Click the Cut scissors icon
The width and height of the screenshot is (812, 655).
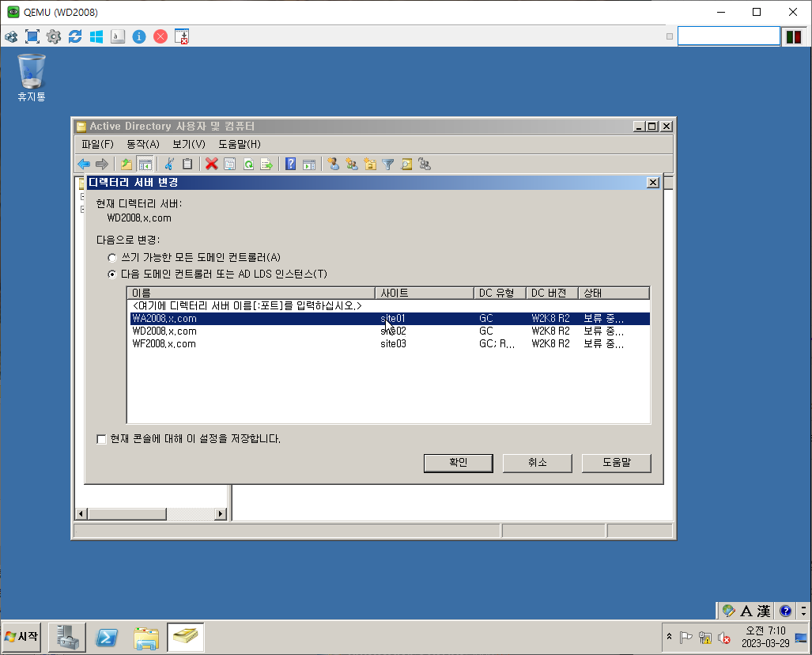click(x=169, y=165)
